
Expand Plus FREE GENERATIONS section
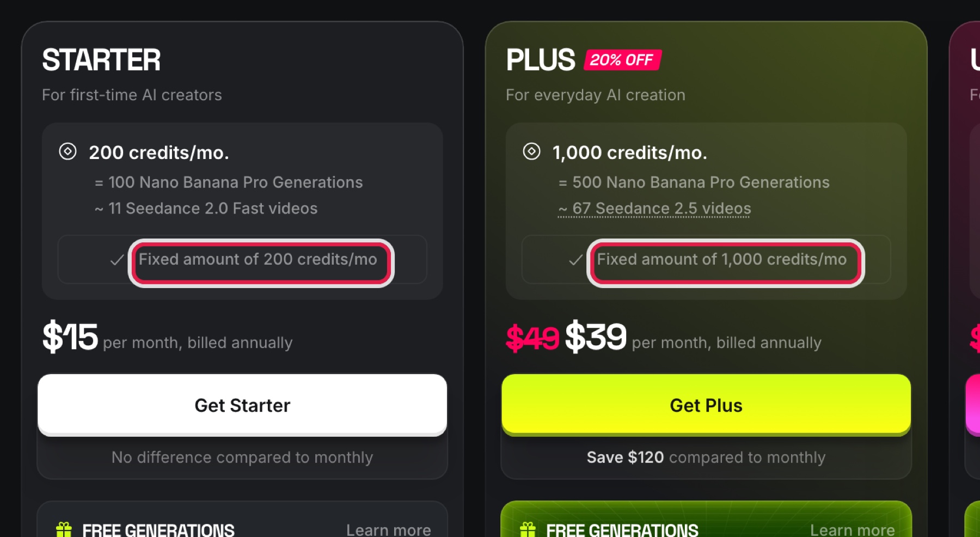pos(706,520)
